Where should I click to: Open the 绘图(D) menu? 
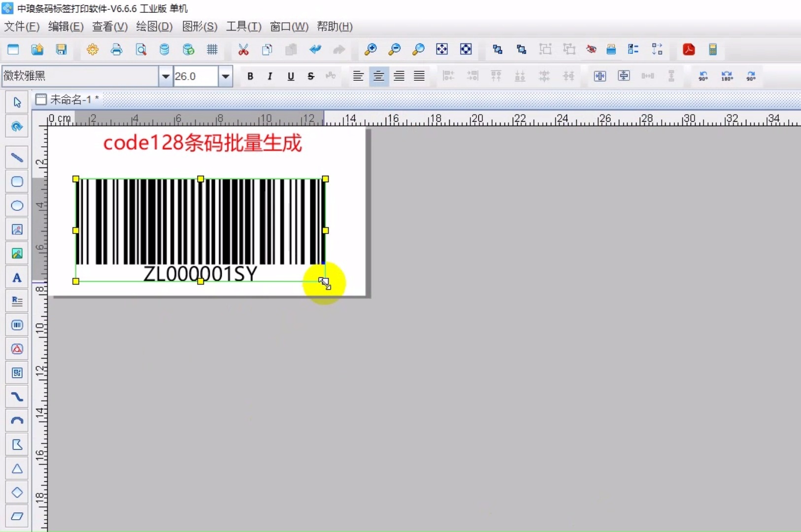154,27
